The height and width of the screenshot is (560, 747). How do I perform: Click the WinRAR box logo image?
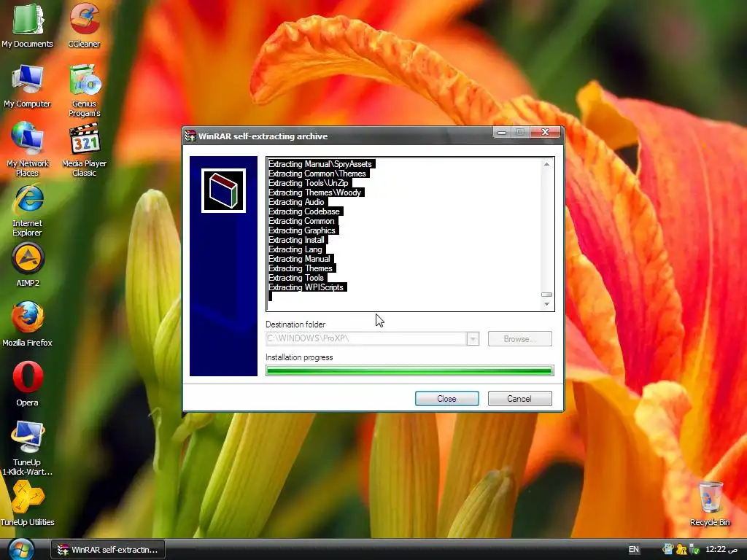[x=223, y=190]
